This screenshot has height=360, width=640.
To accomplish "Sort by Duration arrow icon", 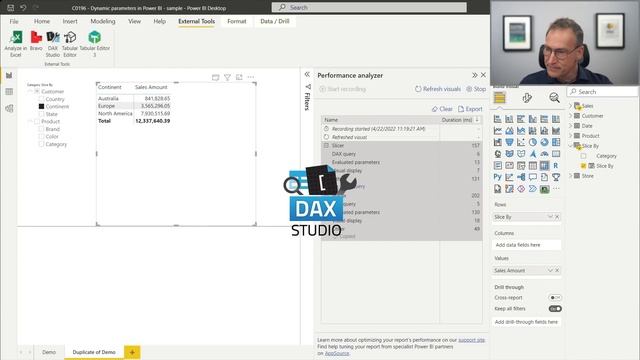I will click(477, 120).
